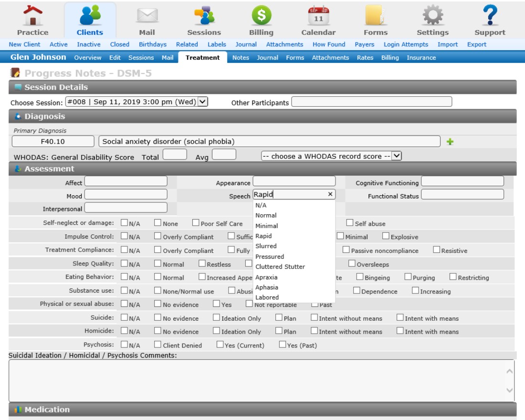
Task: Check Intent with means for Homicide
Action: click(400, 331)
